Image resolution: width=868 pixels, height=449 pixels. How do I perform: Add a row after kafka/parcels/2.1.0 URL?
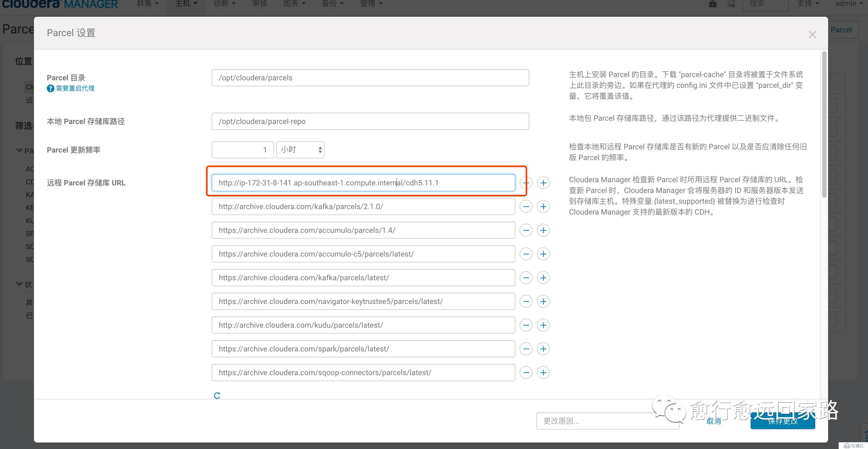tap(543, 206)
